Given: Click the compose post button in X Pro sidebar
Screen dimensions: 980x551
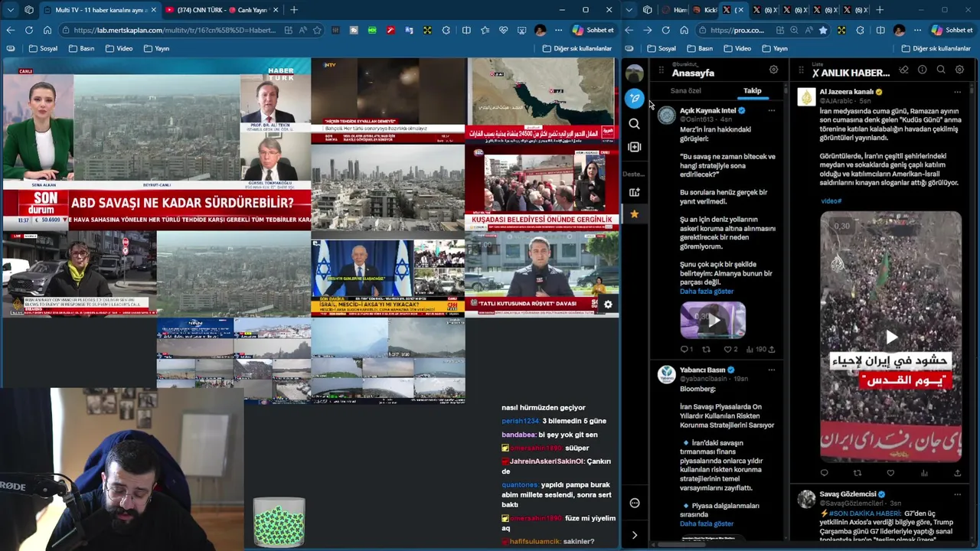Looking at the screenshot, I should coord(634,98).
